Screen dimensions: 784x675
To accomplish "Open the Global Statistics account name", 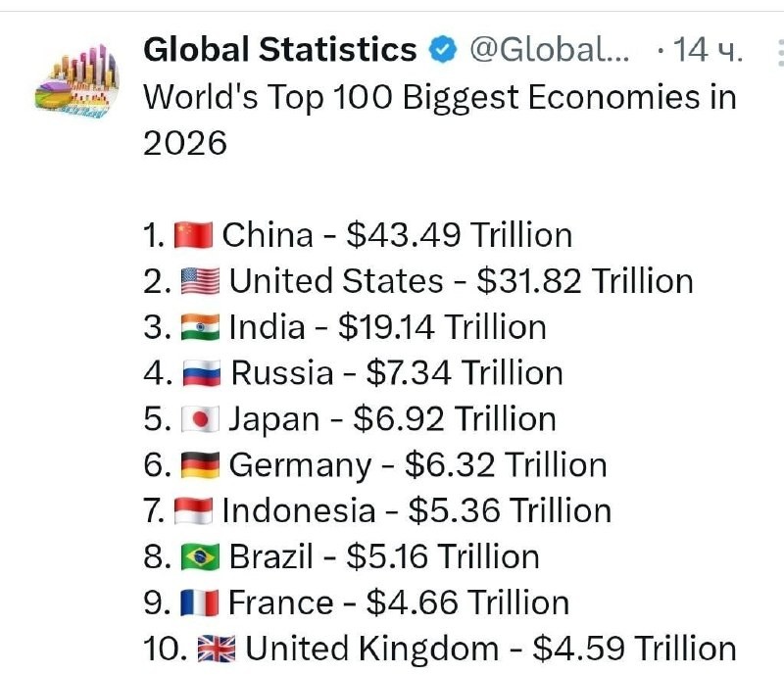I will (x=280, y=50).
